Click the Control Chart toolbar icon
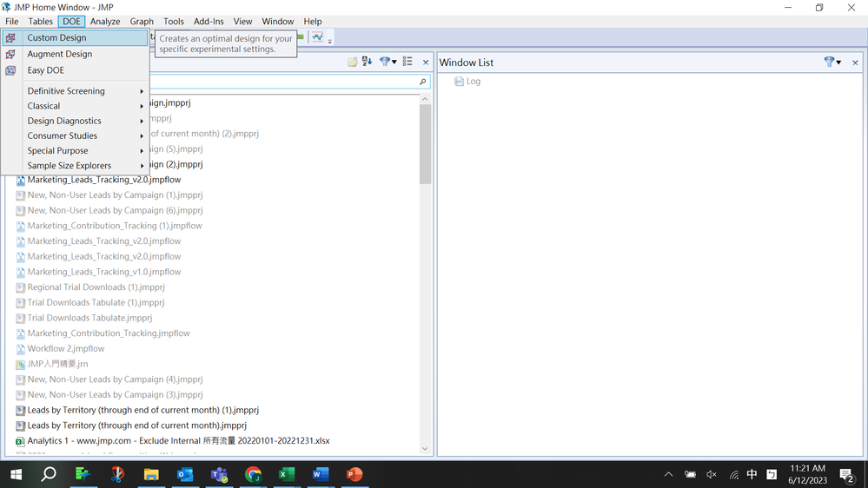Image resolution: width=868 pixels, height=488 pixels. pyautogui.click(x=318, y=37)
